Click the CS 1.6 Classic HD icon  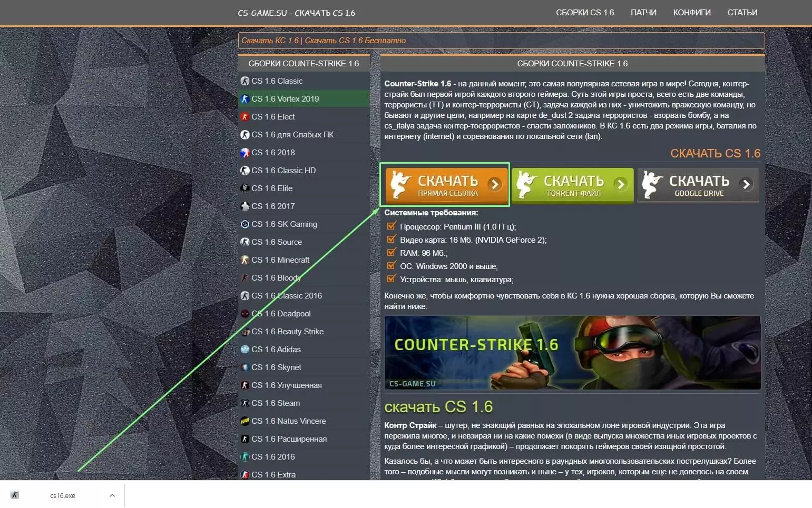[x=244, y=171]
